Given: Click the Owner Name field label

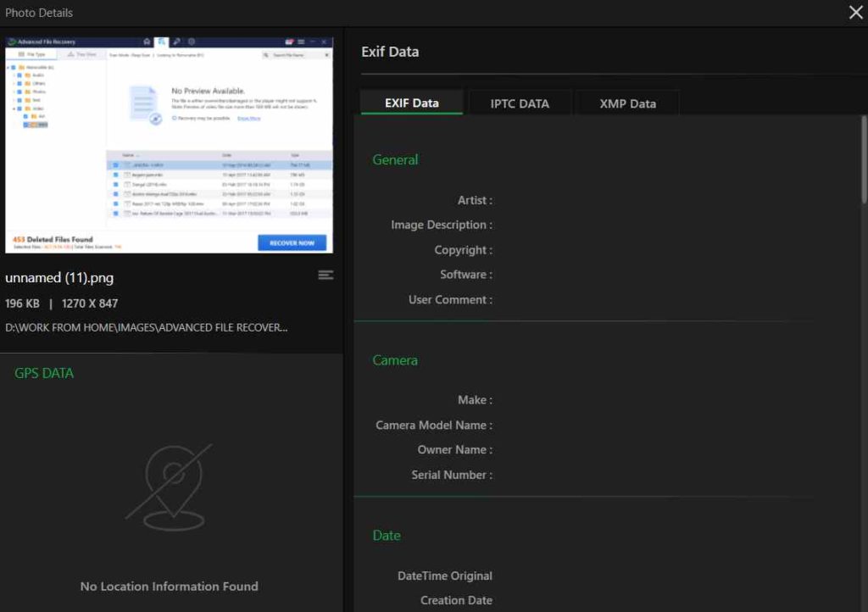Looking at the screenshot, I should click(454, 450).
